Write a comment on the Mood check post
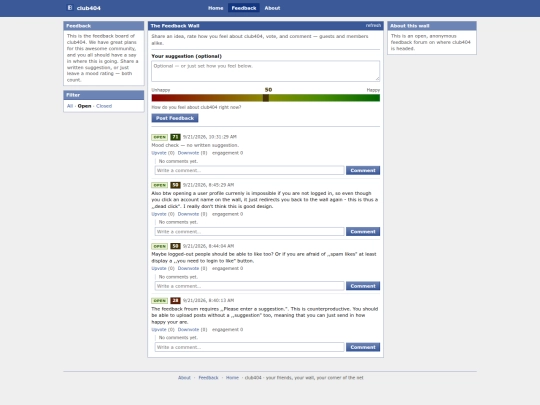The height and width of the screenshot is (405, 540). [249, 170]
